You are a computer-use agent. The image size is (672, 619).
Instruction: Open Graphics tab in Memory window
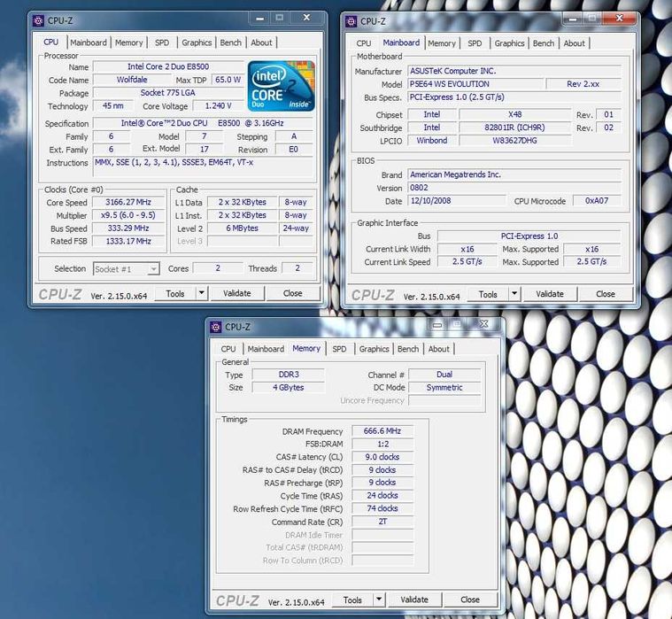click(x=375, y=349)
